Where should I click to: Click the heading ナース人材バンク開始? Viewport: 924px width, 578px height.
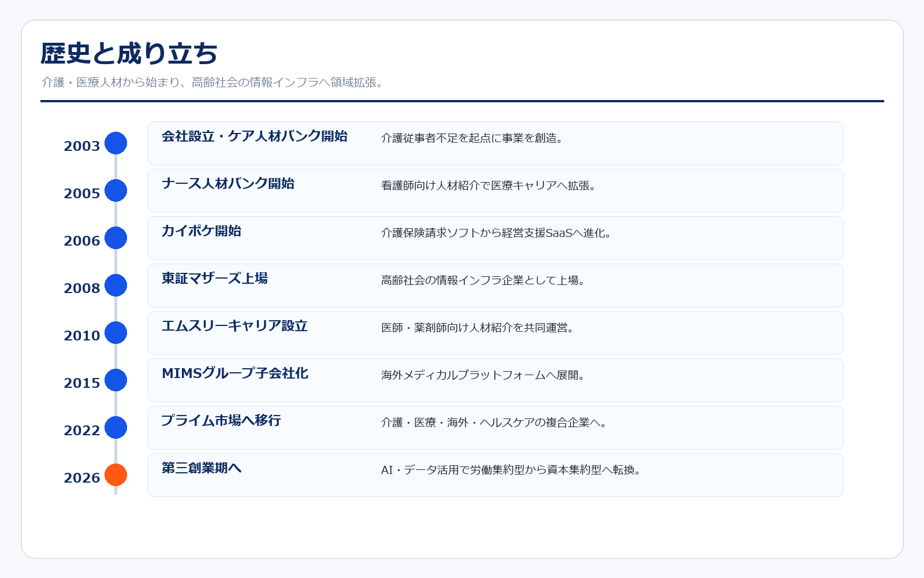[228, 184]
